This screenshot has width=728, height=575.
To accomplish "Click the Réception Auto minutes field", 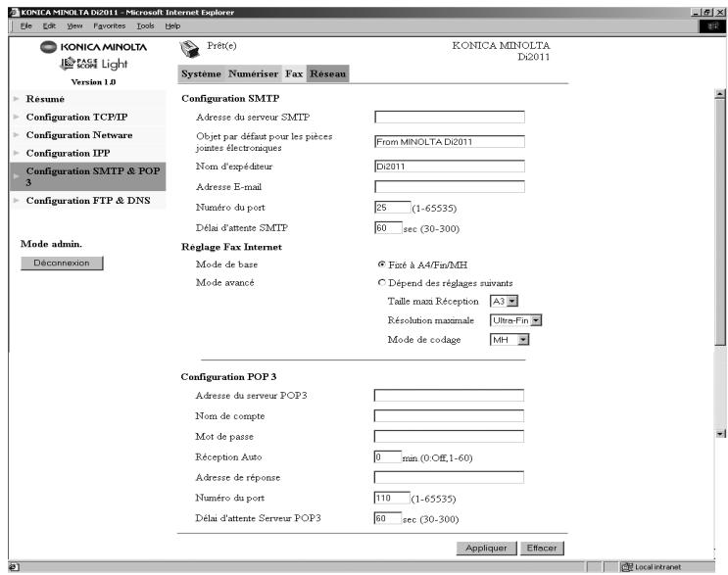I will 388,457.
